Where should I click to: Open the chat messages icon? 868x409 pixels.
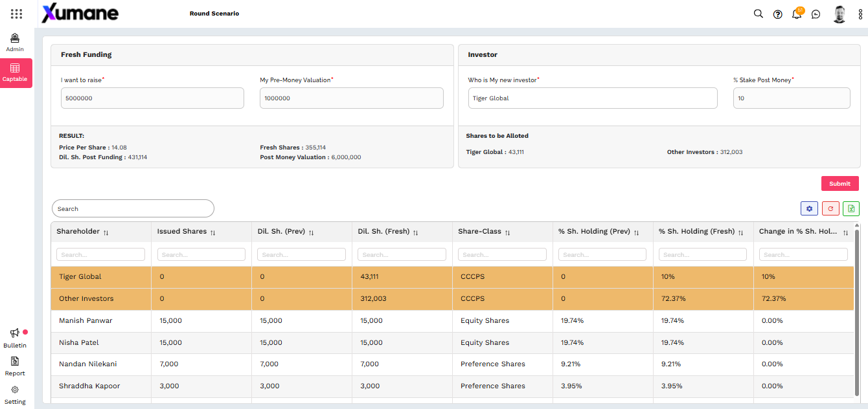click(816, 14)
